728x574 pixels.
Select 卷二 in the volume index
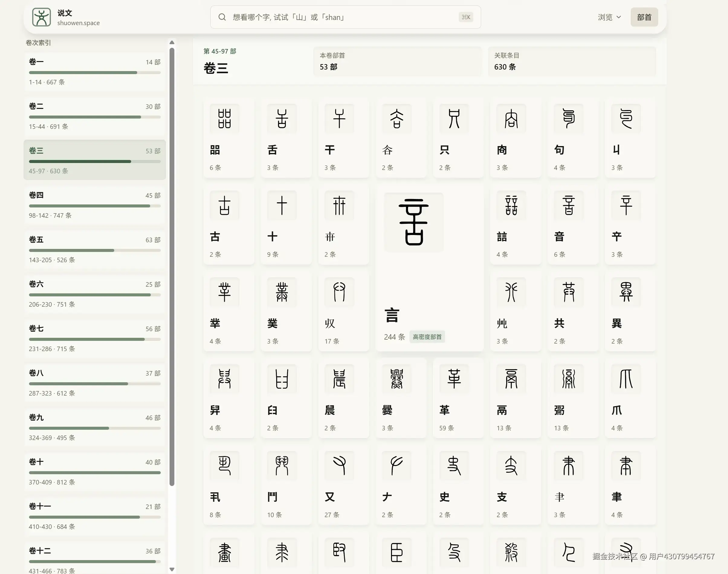coord(95,116)
